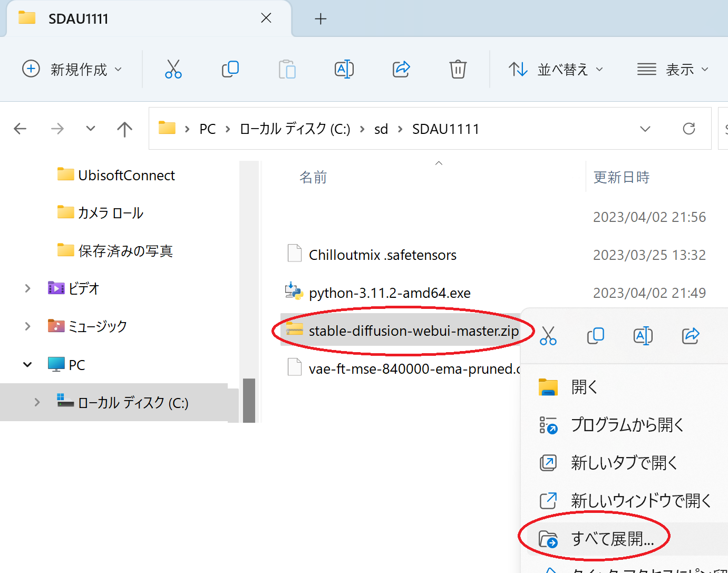728x573 pixels.
Task: Collapse the PC tree node
Action: (27, 365)
